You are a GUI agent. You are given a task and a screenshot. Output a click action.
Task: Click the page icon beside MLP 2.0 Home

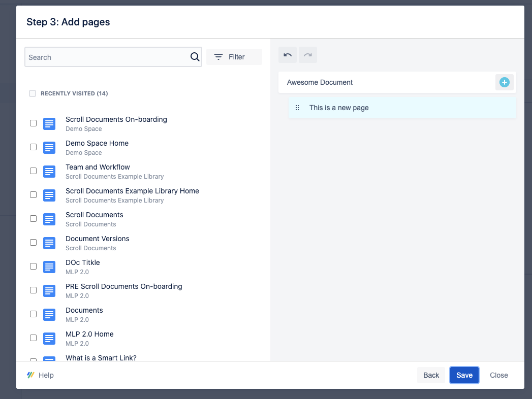pyautogui.click(x=49, y=338)
